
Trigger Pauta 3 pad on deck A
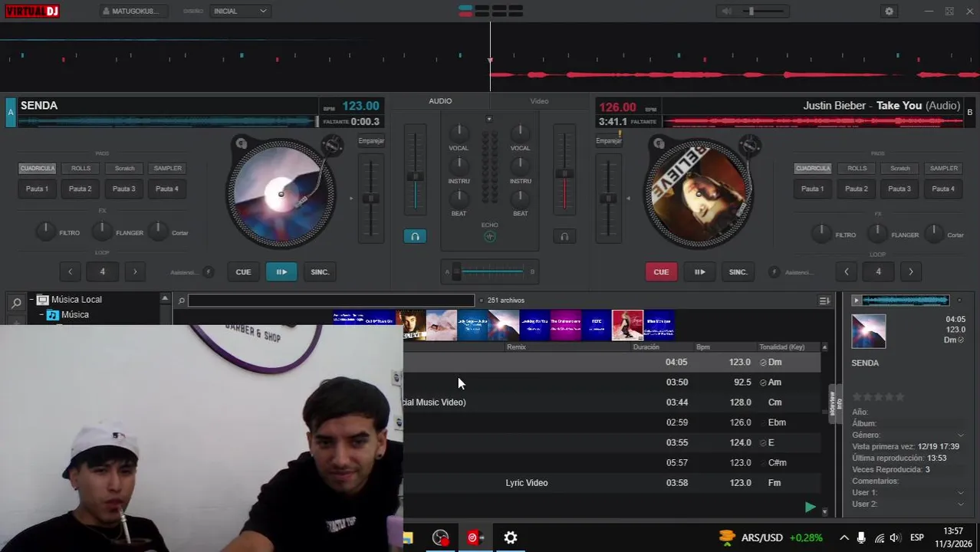[x=124, y=189]
